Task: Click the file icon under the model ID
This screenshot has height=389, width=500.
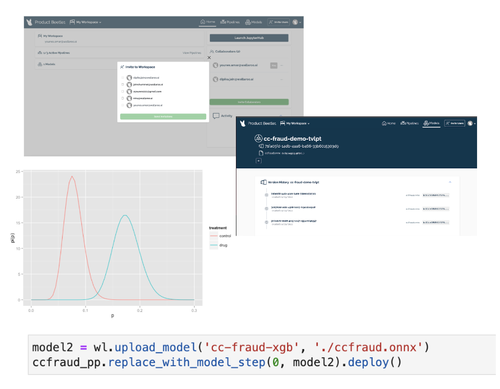Action: 261,153
